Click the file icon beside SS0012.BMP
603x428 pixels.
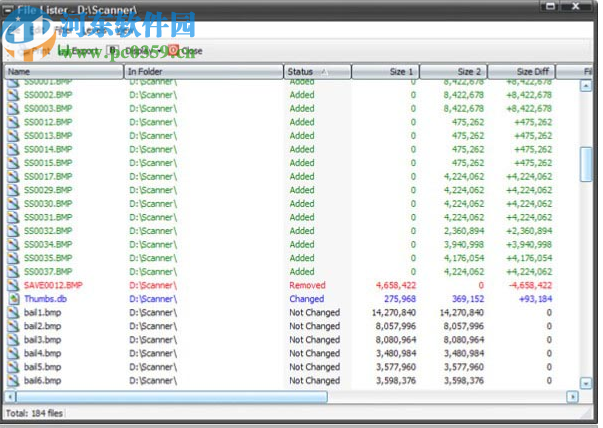[x=13, y=122]
